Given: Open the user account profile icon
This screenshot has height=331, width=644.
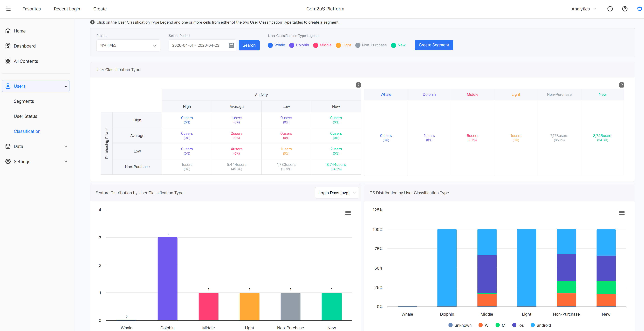Looking at the screenshot, I should pos(625,9).
